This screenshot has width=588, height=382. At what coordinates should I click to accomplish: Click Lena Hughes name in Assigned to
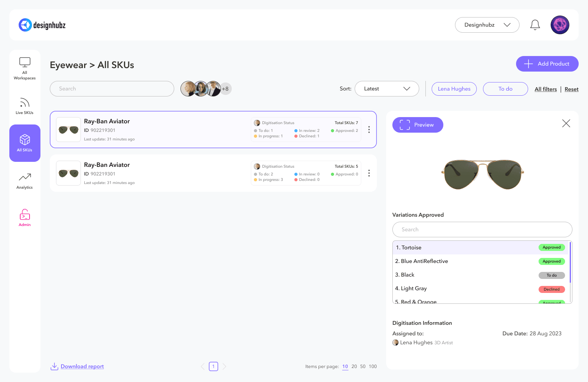416,343
